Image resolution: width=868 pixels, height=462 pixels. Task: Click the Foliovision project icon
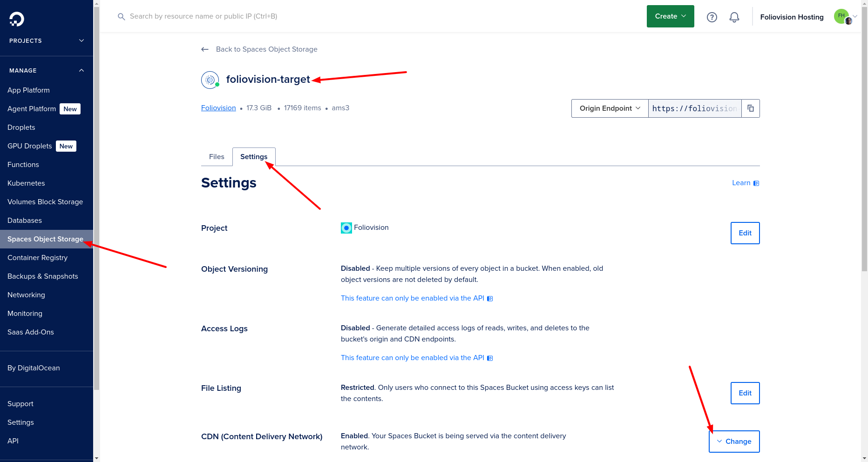[x=346, y=228]
